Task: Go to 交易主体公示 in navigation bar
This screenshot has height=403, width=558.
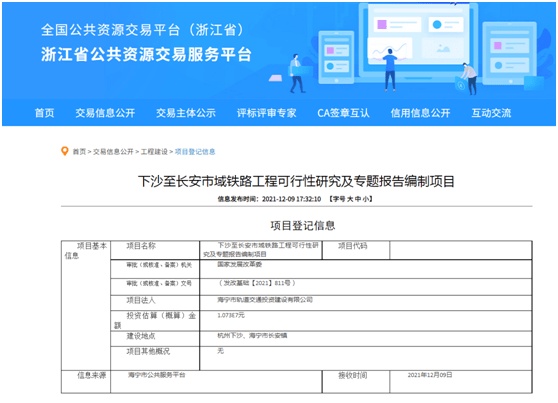Action: tap(186, 113)
